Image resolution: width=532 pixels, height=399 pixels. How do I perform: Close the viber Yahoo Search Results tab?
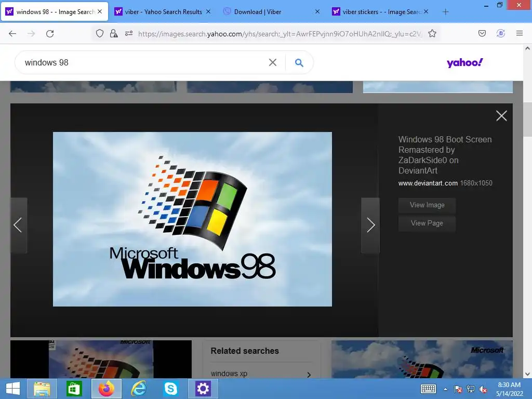pos(208,12)
